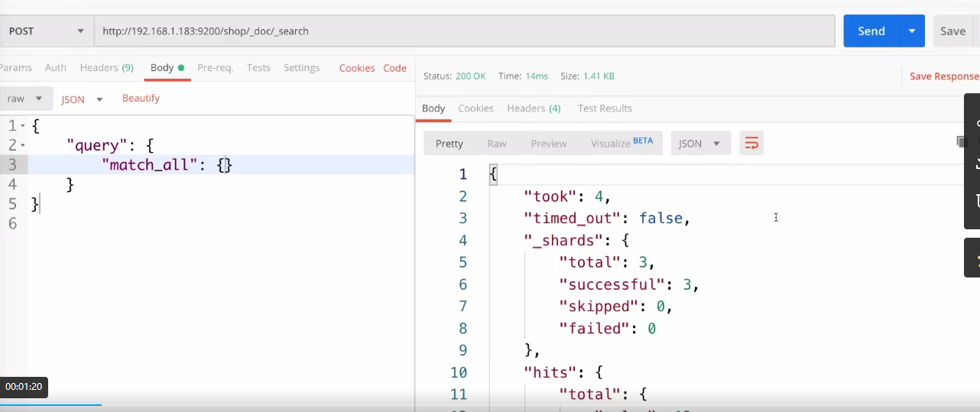Send the request
Screen dimensions: 980x412
pos(871,31)
